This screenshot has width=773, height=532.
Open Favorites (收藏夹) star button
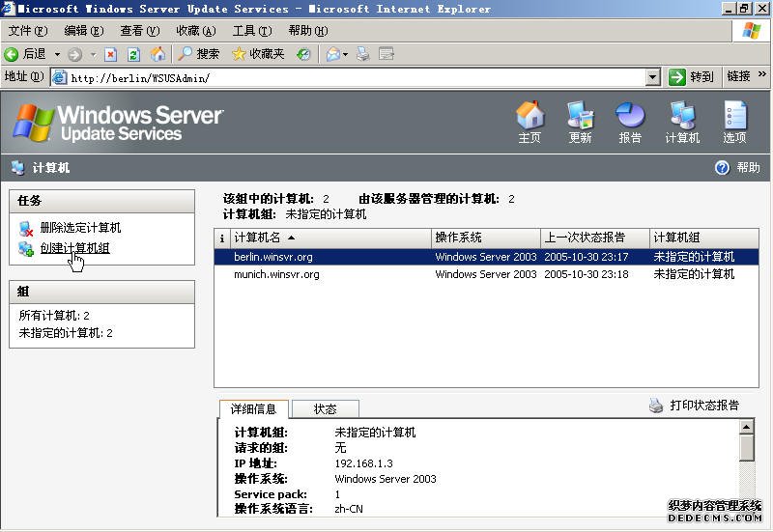[258, 54]
